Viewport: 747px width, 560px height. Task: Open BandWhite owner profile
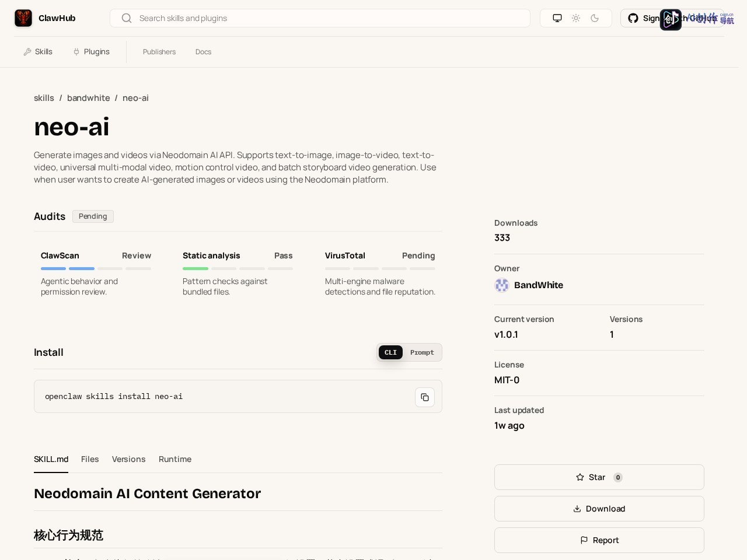[x=539, y=285]
